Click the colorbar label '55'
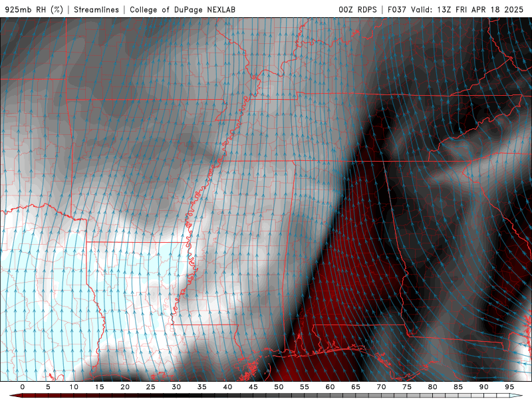The width and height of the screenshot is (532, 399). coord(305,387)
